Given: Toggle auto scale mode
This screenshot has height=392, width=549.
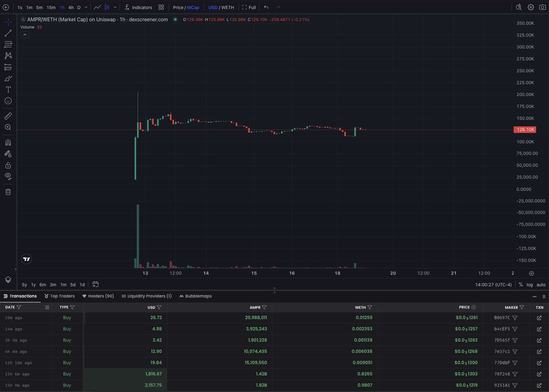Looking at the screenshot, I should (541, 285).
